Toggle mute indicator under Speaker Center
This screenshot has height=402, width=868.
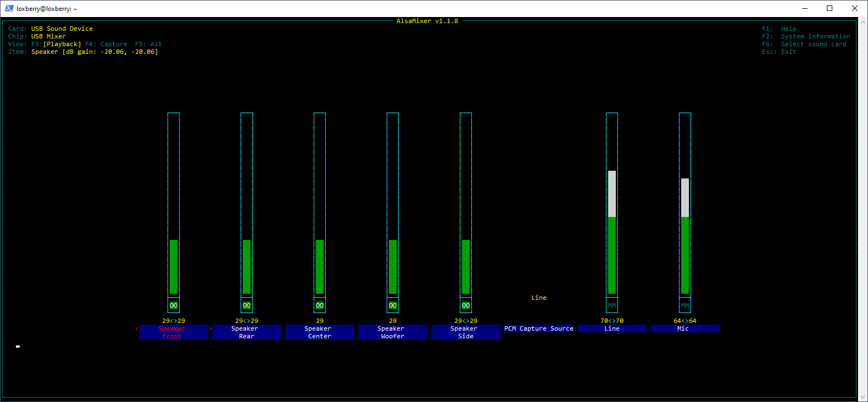click(x=320, y=305)
